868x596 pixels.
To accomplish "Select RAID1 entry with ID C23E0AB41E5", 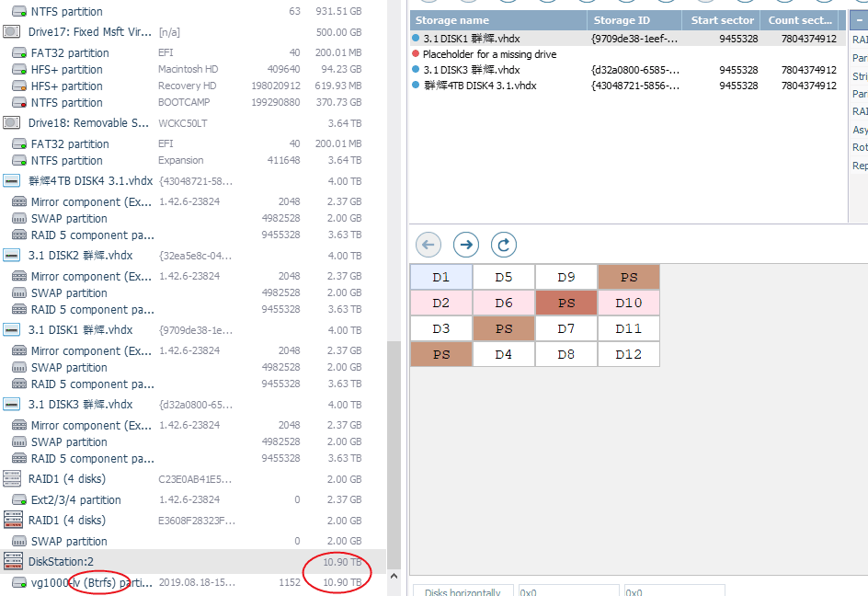I will click(66, 479).
